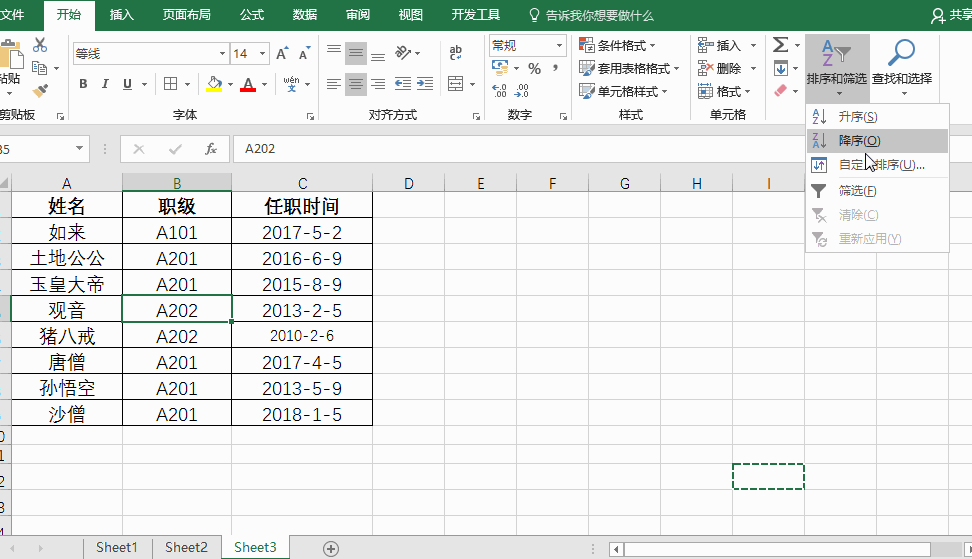The image size is (972, 559).
Task: Select the Format Painter brush icon
Action: pos(40,91)
